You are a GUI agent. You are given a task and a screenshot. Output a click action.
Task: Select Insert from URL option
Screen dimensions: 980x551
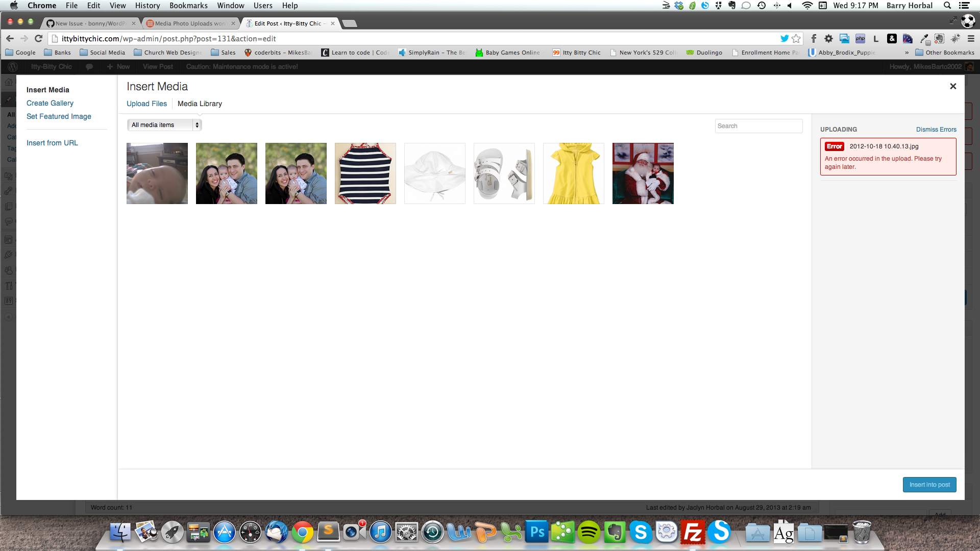point(52,143)
